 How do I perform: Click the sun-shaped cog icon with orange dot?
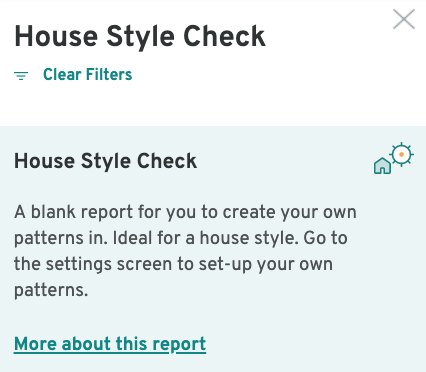pyautogui.click(x=401, y=154)
